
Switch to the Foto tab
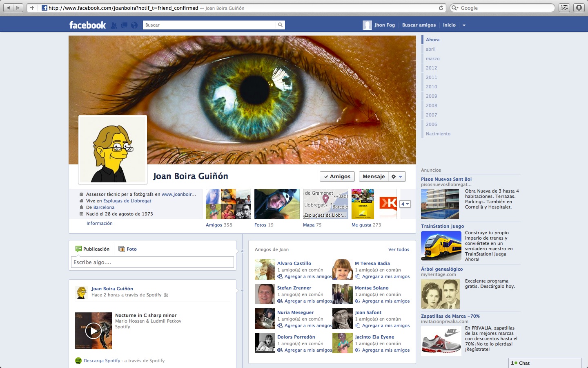pos(127,249)
